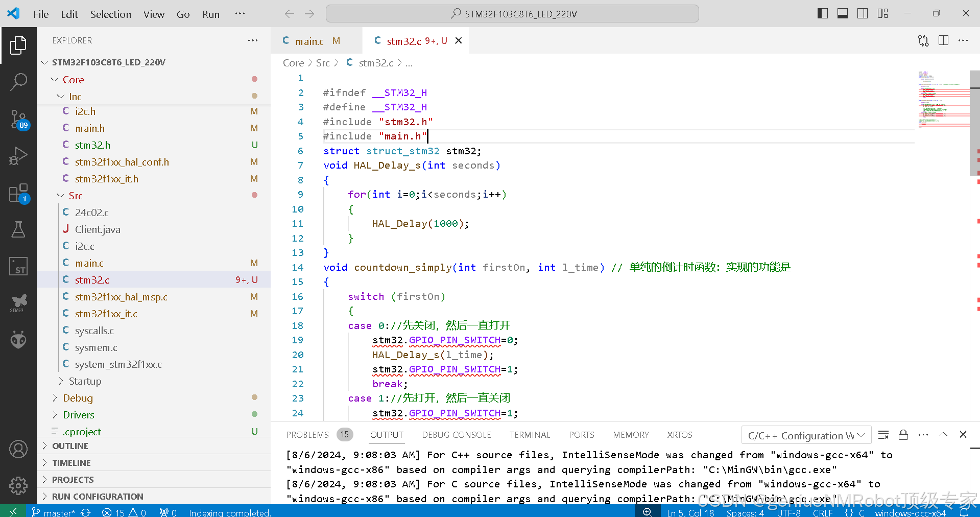The height and width of the screenshot is (517, 980).
Task: Toggle the bottom panel visibility
Action: click(x=842, y=13)
